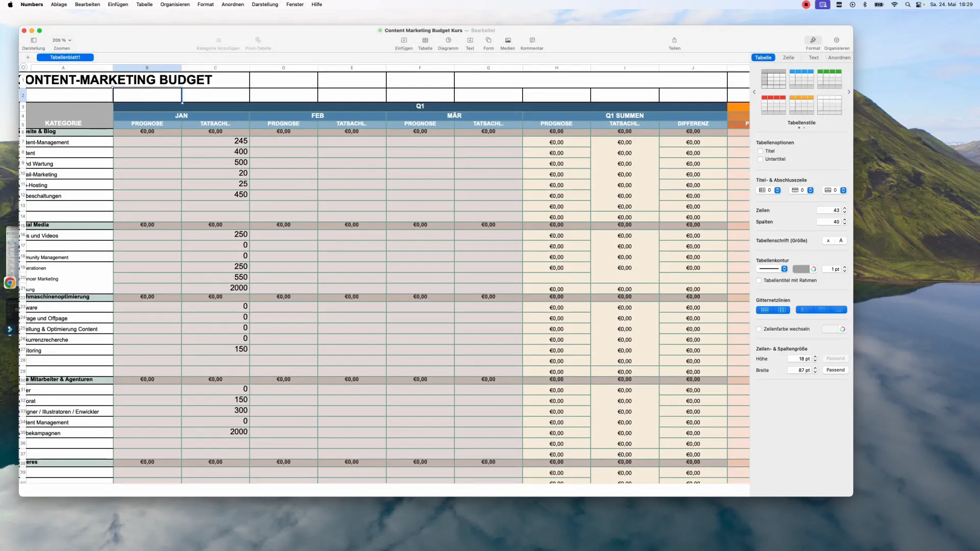Insert a chart with the Diagramm icon
The height and width of the screenshot is (551, 980).
(x=448, y=40)
